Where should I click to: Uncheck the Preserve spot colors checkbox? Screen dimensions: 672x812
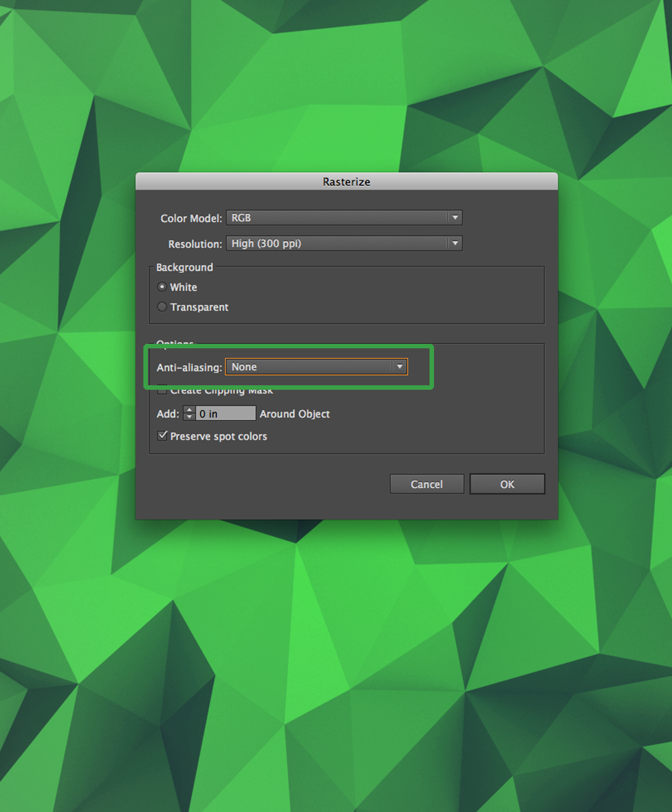162,436
